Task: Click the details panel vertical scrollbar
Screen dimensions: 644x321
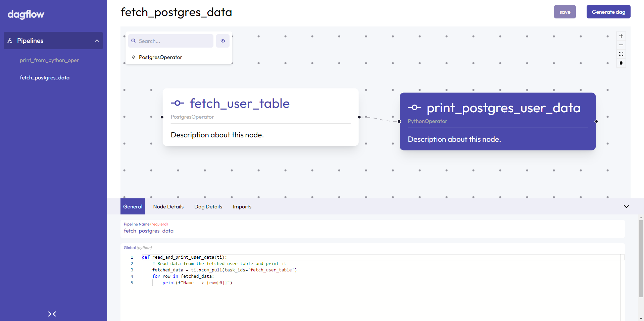Action: (x=641, y=258)
